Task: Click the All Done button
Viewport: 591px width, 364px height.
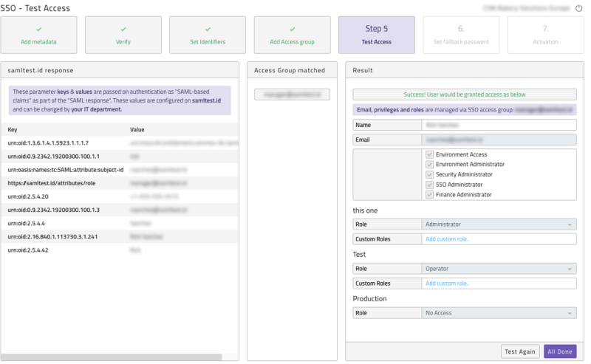Action: pos(560,351)
